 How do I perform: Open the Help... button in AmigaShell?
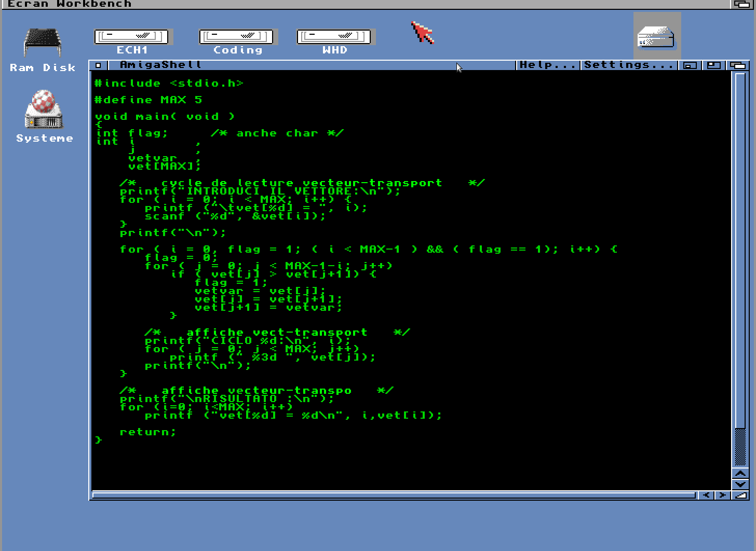click(x=548, y=65)
